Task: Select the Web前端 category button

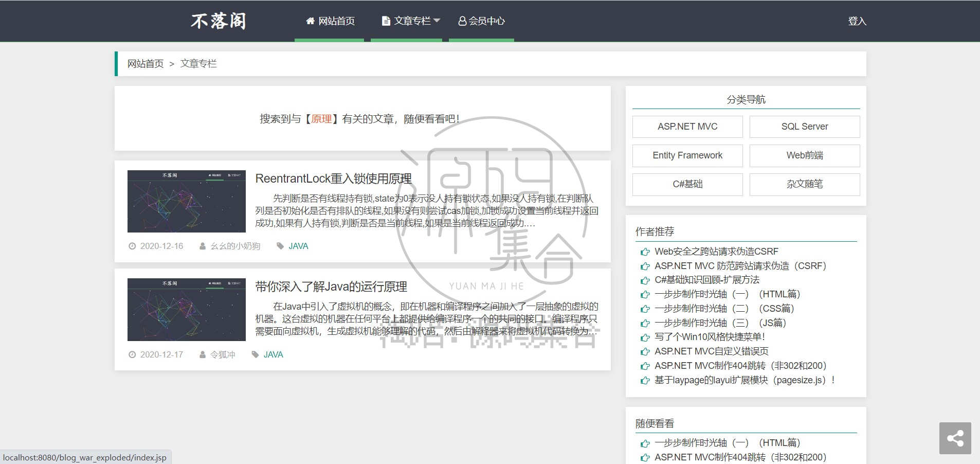Action: [x=805, y=155]
